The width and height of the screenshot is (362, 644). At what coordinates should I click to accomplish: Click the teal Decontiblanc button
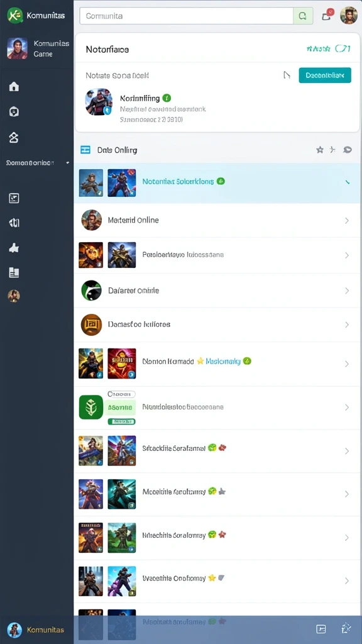tap(325, 75)
